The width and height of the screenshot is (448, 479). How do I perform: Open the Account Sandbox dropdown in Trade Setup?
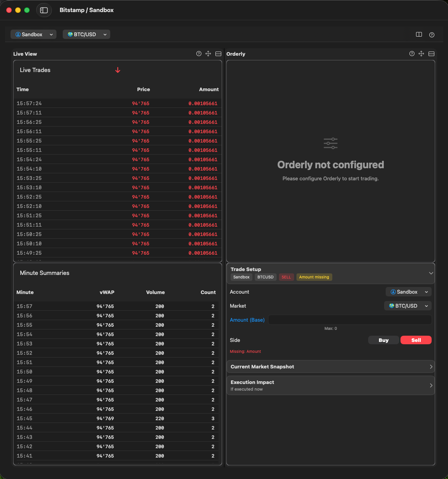tap(409, 292)
